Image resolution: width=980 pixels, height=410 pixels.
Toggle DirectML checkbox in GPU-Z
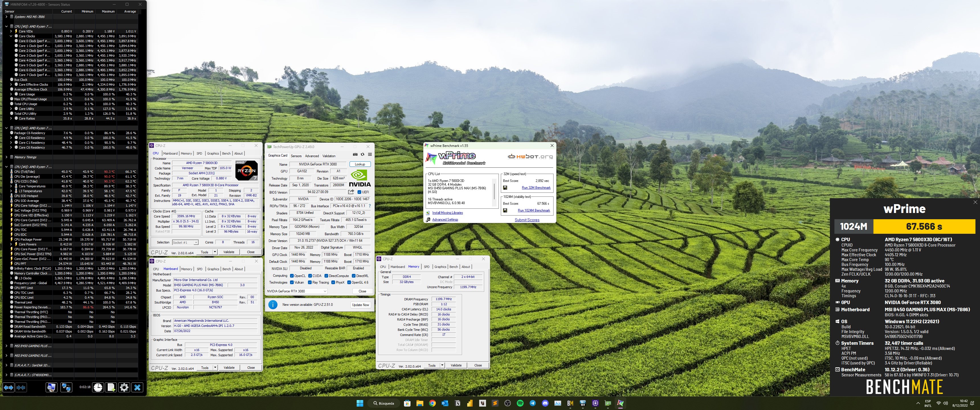pos(354,276)
